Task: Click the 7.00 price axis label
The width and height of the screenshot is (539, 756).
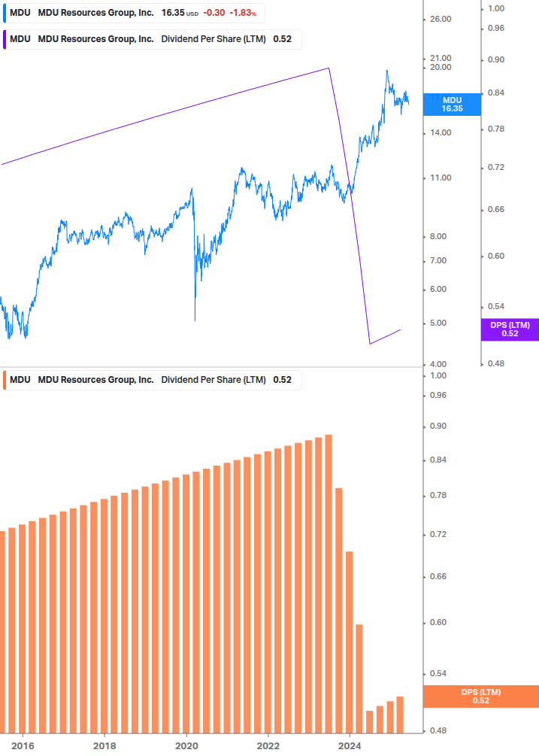Action: click(x=438, y=261)
